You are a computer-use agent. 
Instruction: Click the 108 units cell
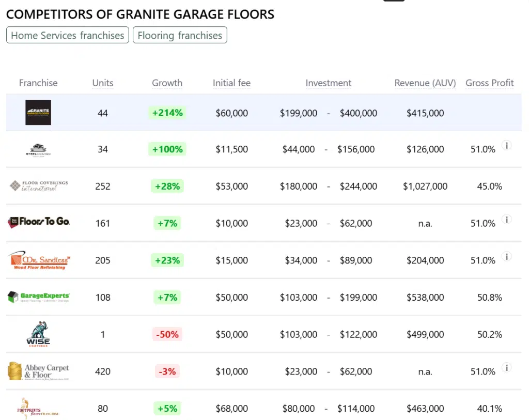[x=103, y=298]
